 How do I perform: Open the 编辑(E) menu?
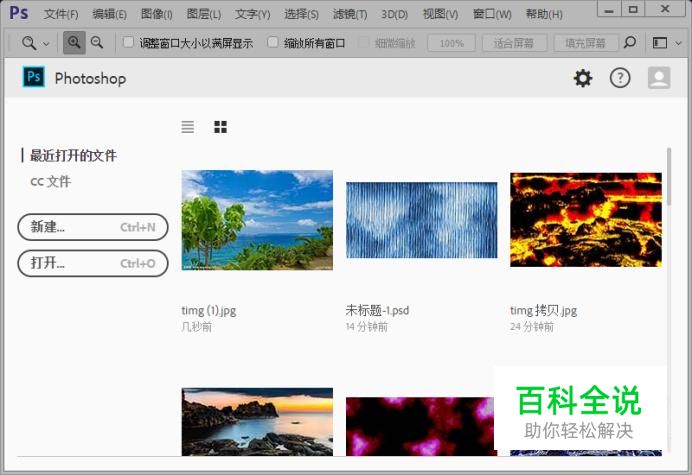click(109, 14)
